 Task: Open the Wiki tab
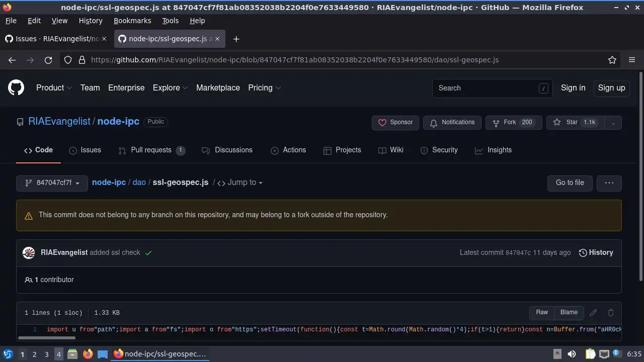[391, 150]
